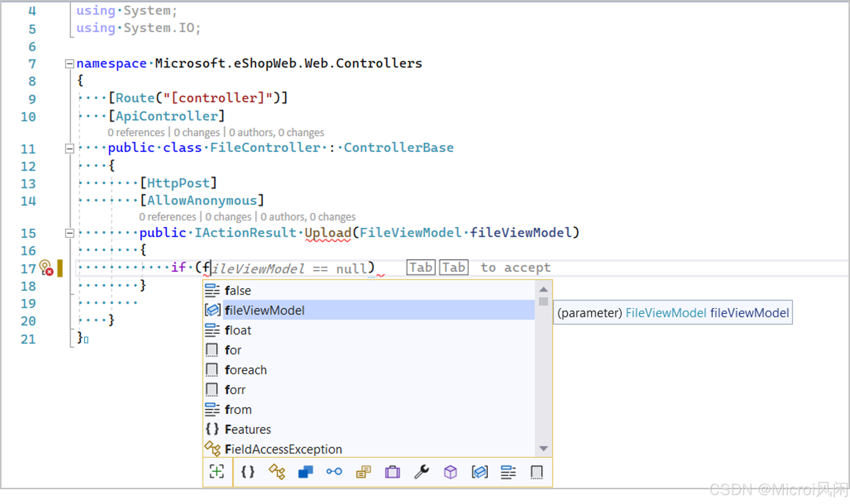Select the 'false' keyword completion item
850x504 pixels.
[369, 291]
